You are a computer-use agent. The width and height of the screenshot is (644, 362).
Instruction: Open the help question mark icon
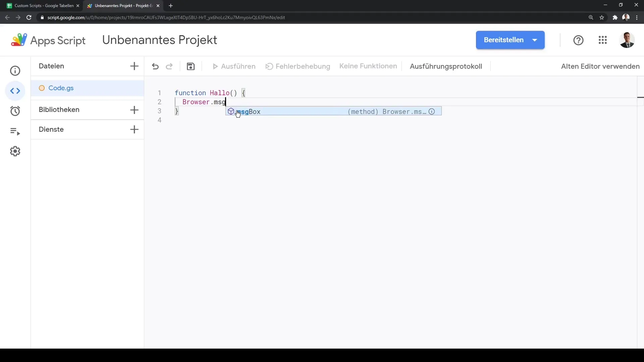[x=578, y=40]
